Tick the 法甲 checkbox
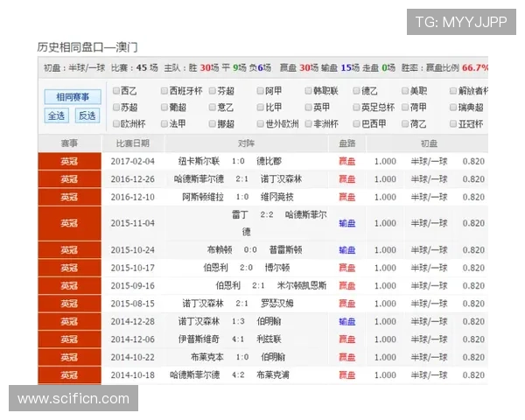The image size is (525, 420). pos(164,124)
